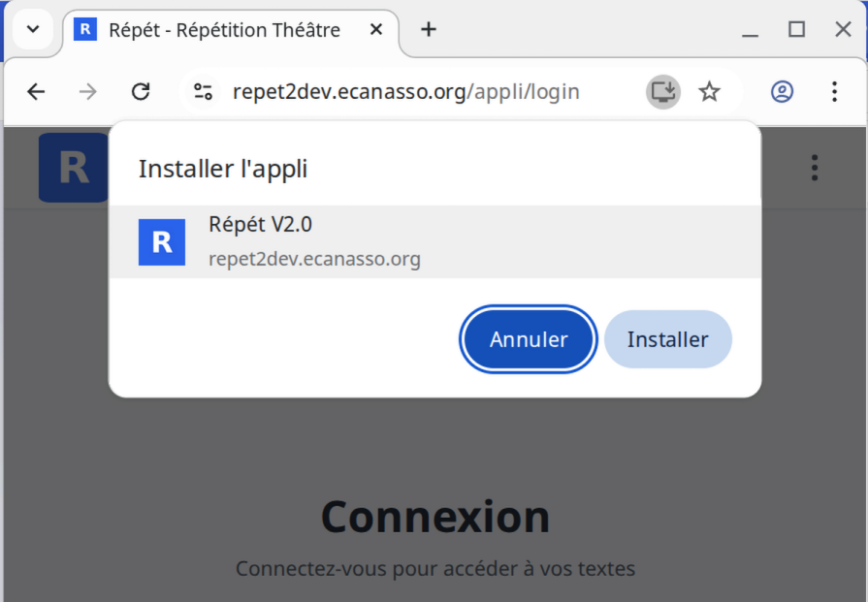Reload the current page
868x602 pixels.
[x=141, y=91]
